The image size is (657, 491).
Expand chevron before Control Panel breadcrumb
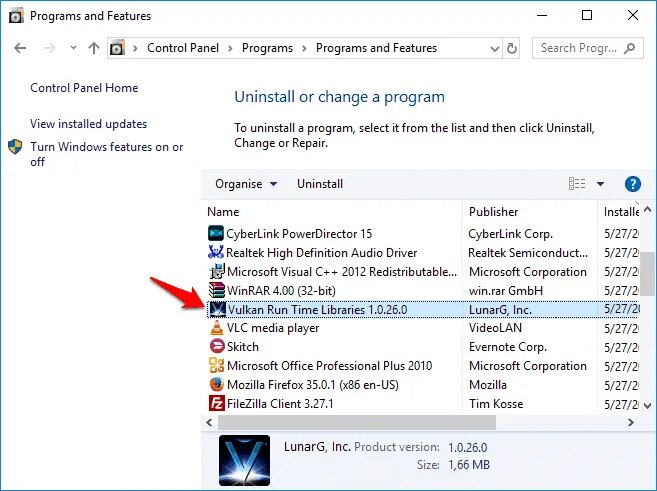[135, 48]
